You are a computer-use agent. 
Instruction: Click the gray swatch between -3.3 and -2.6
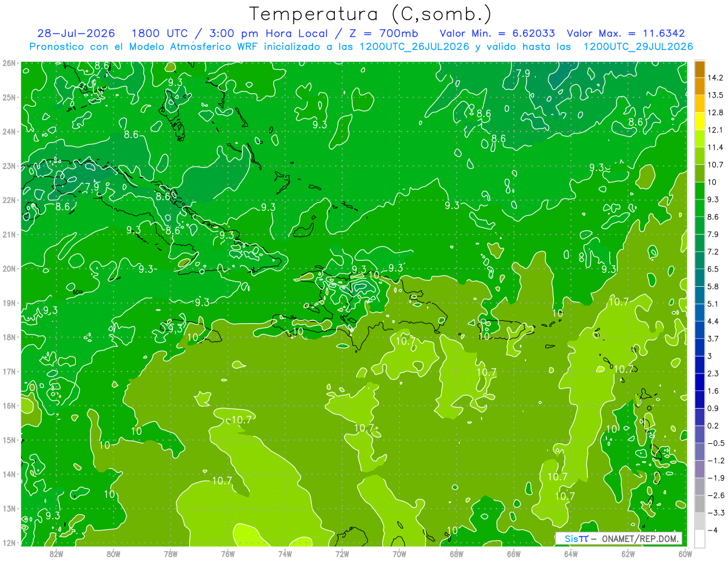coord(699,504)
